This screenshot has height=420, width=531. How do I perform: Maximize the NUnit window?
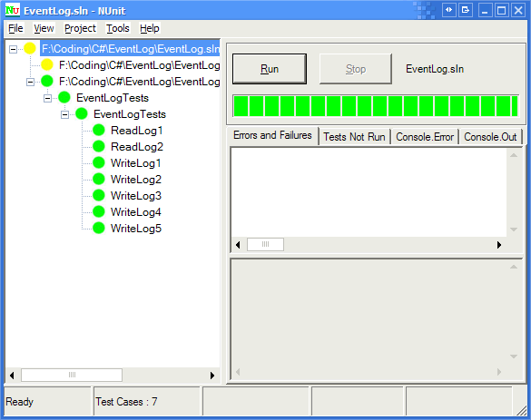pyautogui.click(x=502, y=10)
